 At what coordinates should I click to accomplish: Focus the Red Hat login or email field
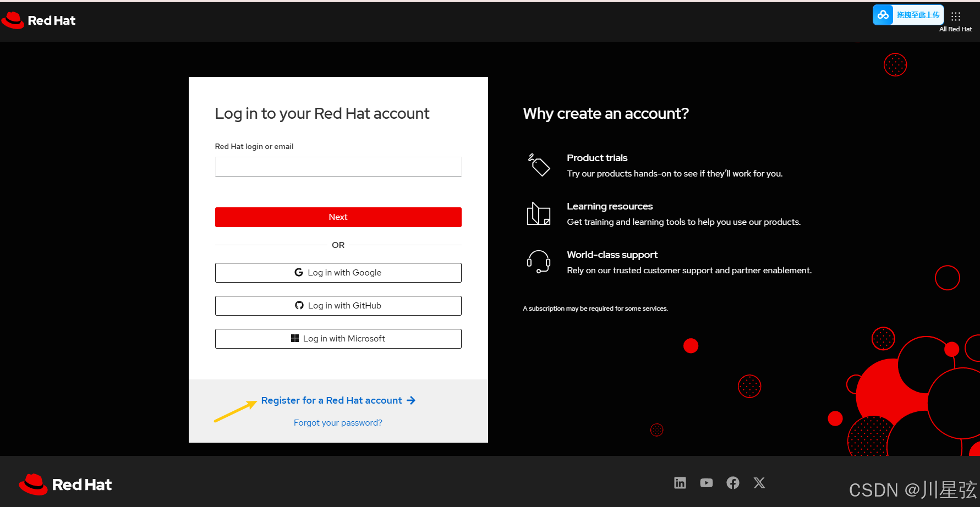[338, 167]
